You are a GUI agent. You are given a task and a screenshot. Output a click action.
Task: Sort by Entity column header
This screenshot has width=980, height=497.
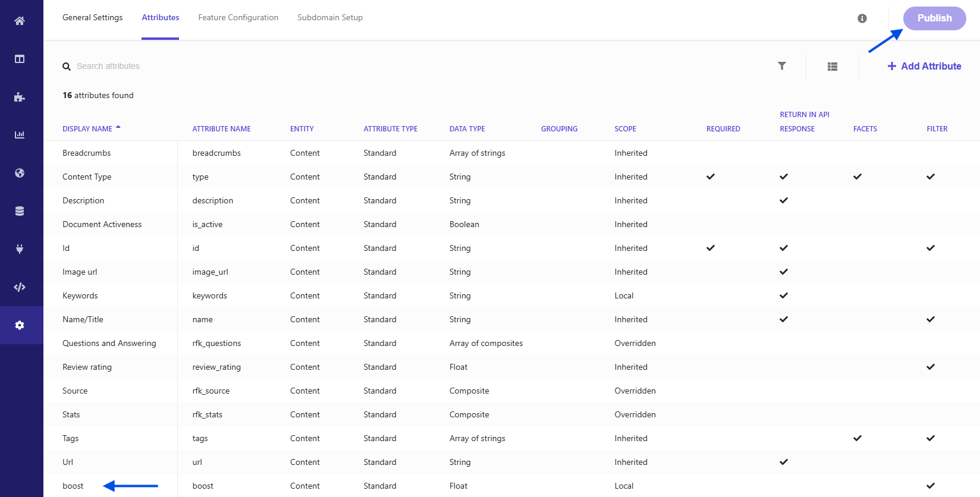tap(302, 128)
